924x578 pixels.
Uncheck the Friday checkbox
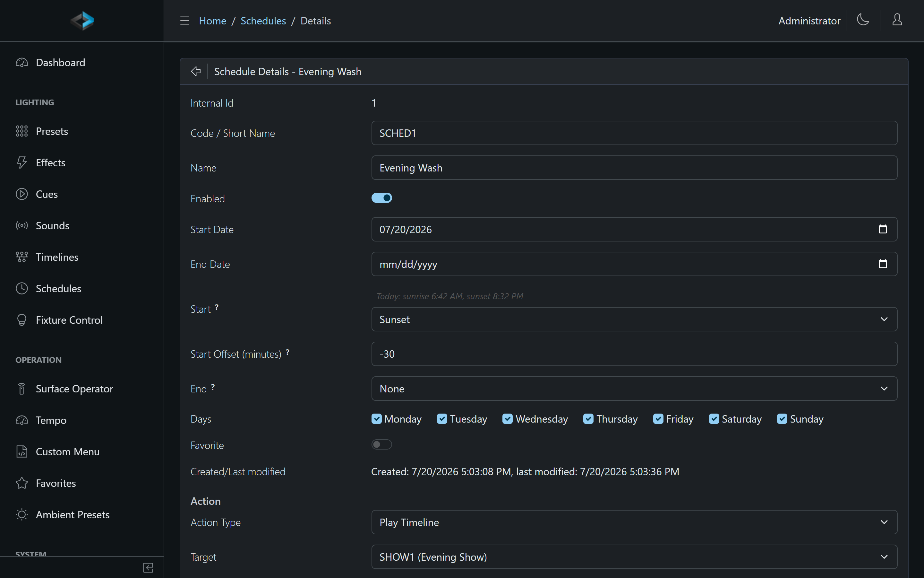click(x=658, y=419)
